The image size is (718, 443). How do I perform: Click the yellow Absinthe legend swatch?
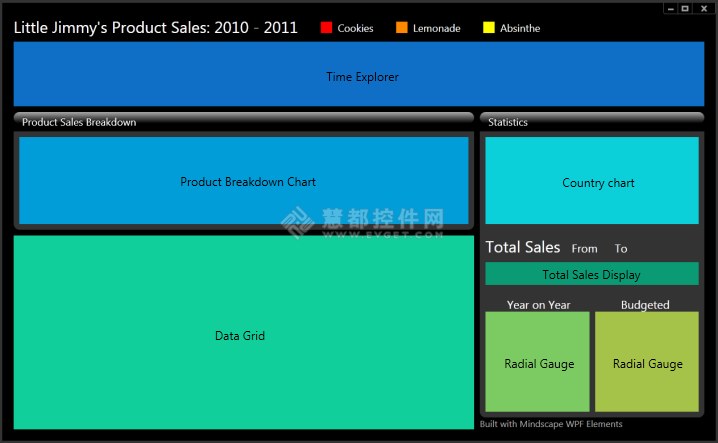pos(489,28)
